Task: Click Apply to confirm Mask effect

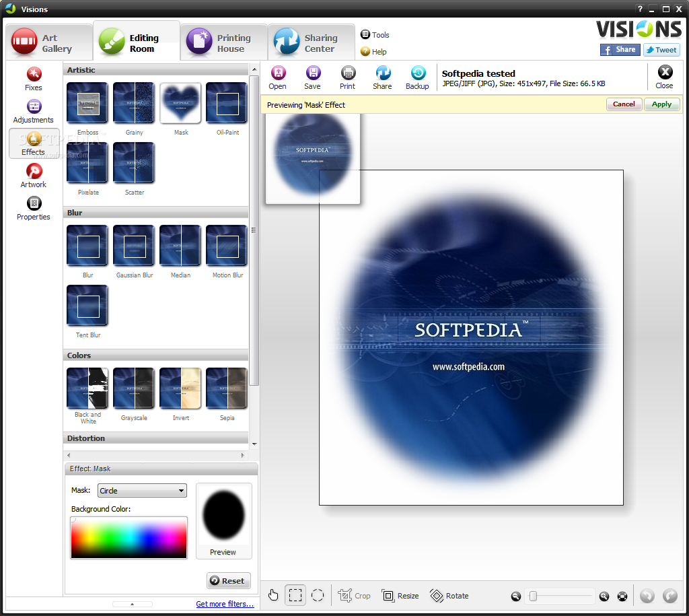Action: click(662, 104)
